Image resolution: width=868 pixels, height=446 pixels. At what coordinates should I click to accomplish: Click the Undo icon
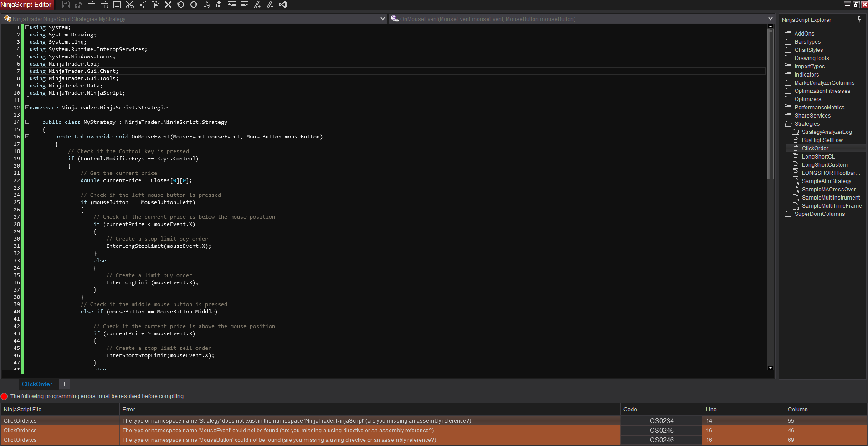point(181,5)
